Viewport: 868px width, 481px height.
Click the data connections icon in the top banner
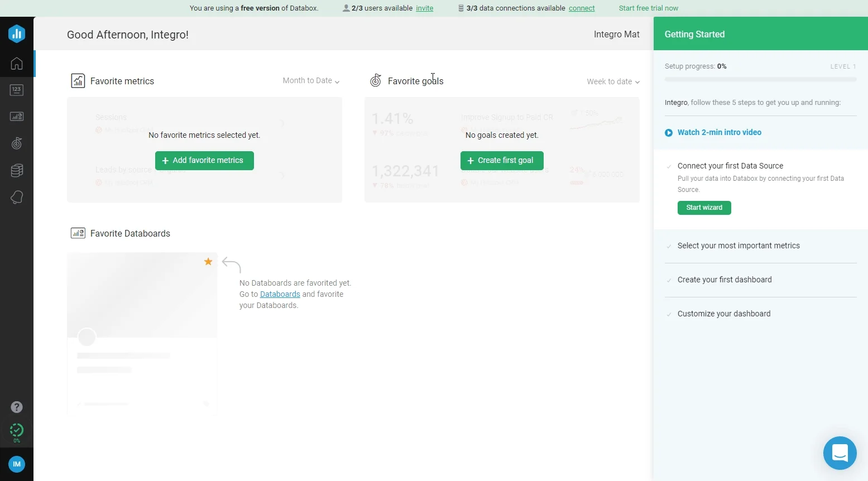461,8
